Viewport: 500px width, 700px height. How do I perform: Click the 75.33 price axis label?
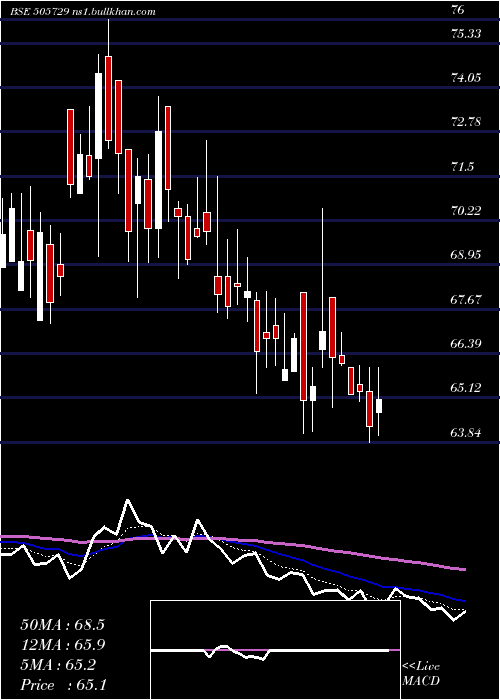pos(466,33)
